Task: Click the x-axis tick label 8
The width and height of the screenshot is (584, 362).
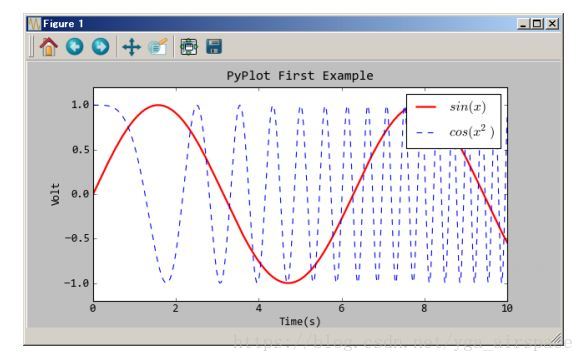Action: coord(424,308)
